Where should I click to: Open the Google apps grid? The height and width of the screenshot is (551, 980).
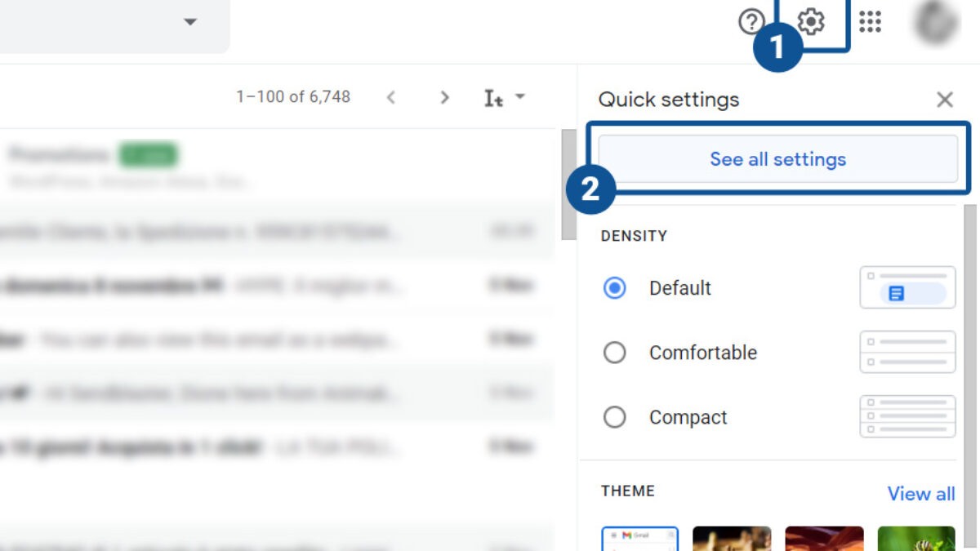pyautogui.click(x=871, y=22)
